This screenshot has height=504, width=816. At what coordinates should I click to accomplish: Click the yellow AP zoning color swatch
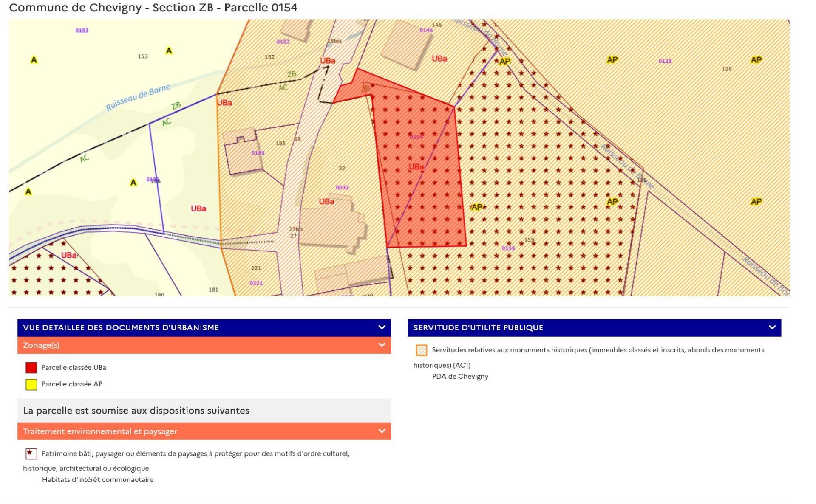click(x=31, y=384)
